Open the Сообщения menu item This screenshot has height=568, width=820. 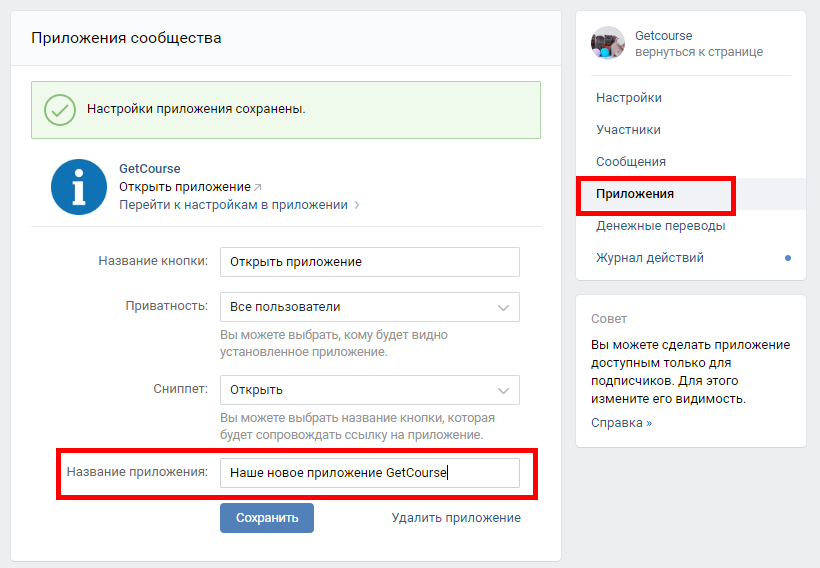click(x=631, y=162)
